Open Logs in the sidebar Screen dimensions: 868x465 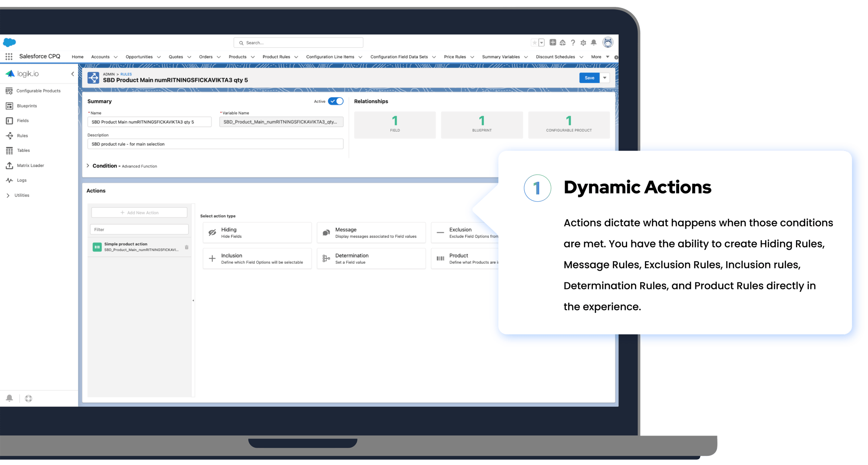21,180
